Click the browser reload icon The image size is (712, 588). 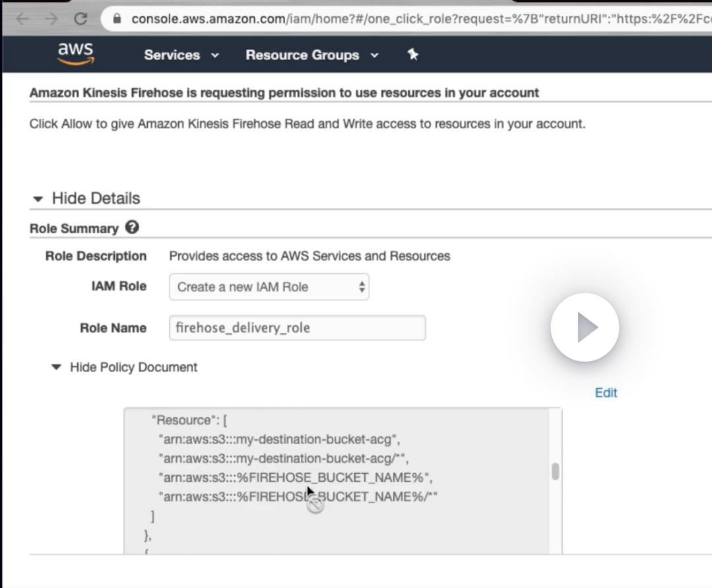(81, 18)
